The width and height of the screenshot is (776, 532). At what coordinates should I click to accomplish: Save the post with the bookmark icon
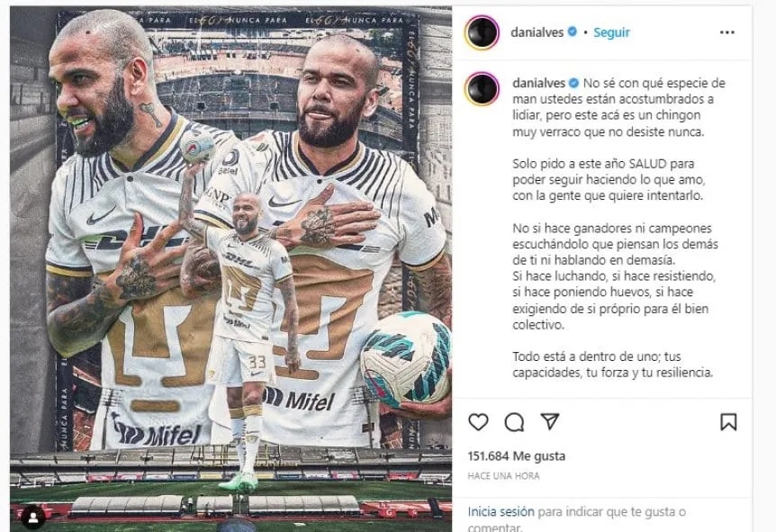(x=728, y=422)
